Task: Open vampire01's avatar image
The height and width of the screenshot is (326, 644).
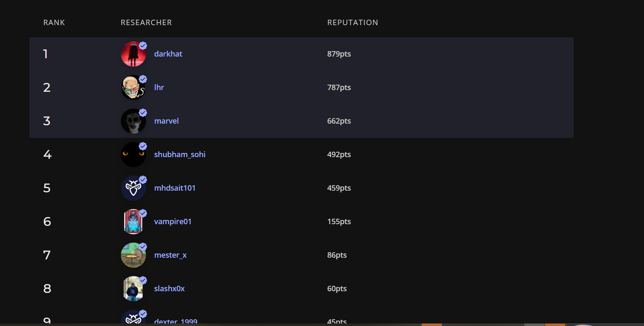Action: pyautogui.click(x=133, y=222)
